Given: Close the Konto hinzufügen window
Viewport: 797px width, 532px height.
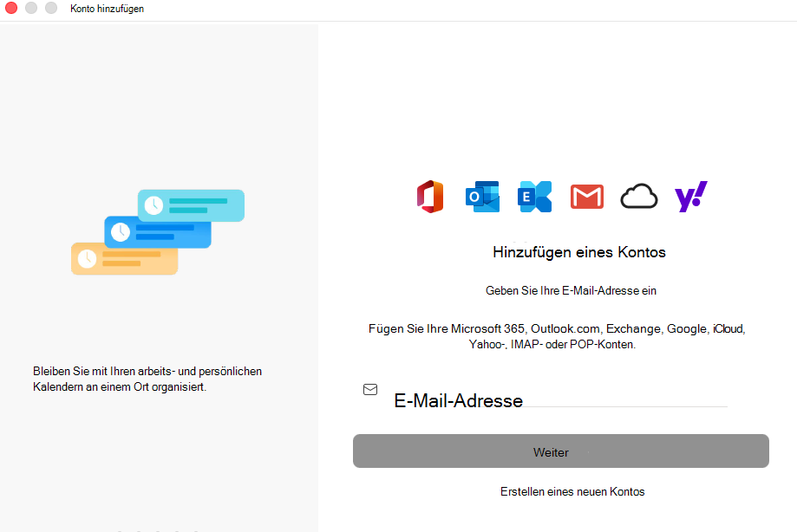Looking at the screenshot, I should (11, 8).
